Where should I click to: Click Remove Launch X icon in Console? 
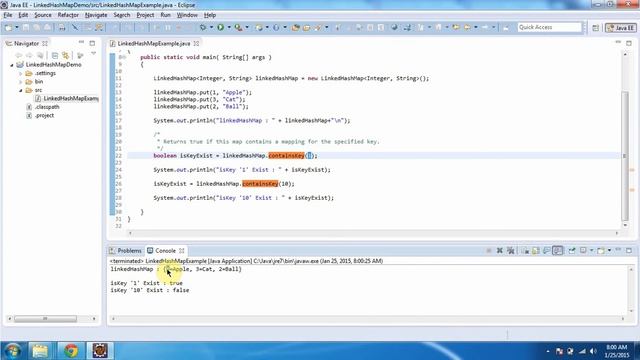500,251
